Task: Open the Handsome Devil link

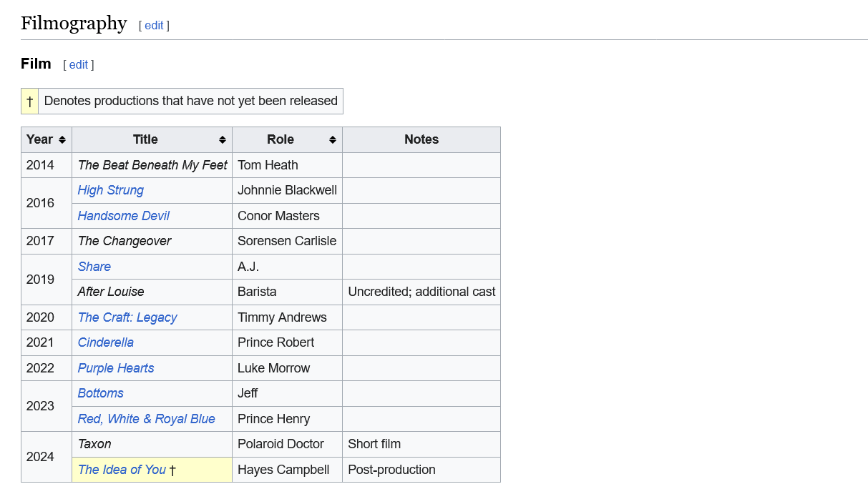Action: coord(123,216)
